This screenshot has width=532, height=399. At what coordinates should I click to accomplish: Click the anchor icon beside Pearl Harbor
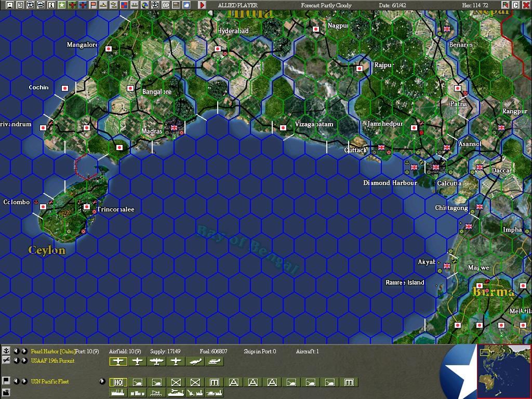(6, 351)
